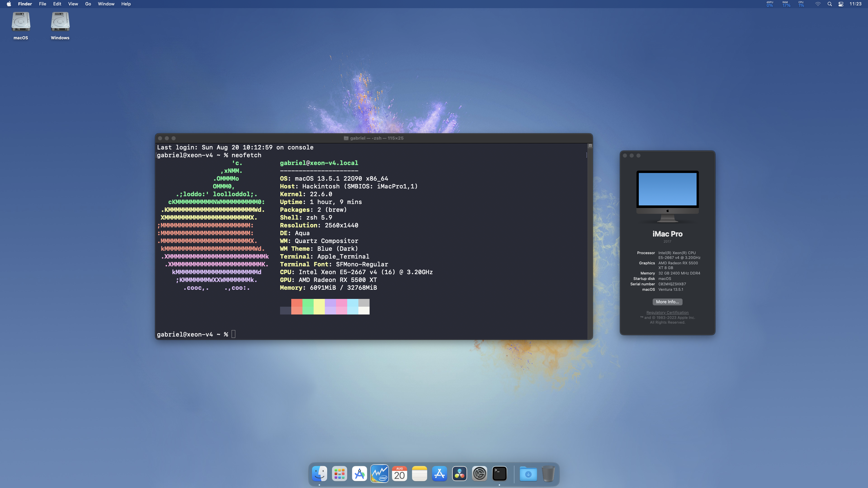Click the menu bar clock 11:23
868x488 pixels.
pyautogui.click(x=855, y=4)
